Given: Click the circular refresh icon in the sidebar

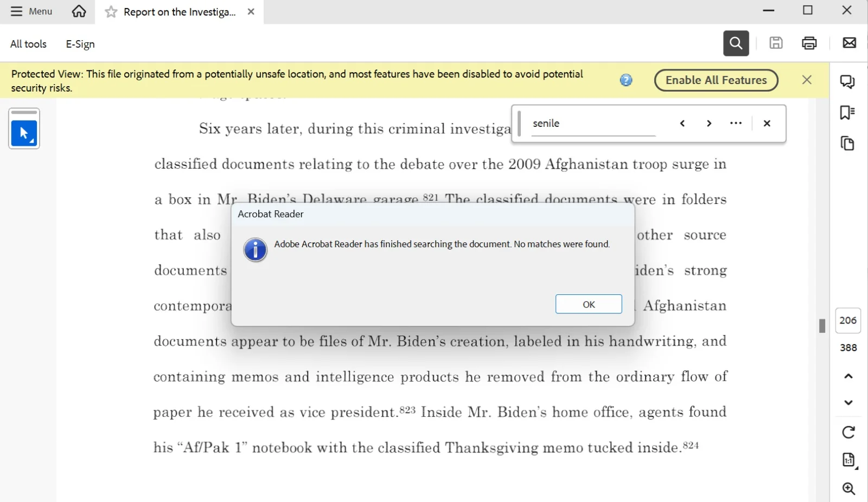Looking at the screenshot, I should pyautogui.click(x=848, y=432).
